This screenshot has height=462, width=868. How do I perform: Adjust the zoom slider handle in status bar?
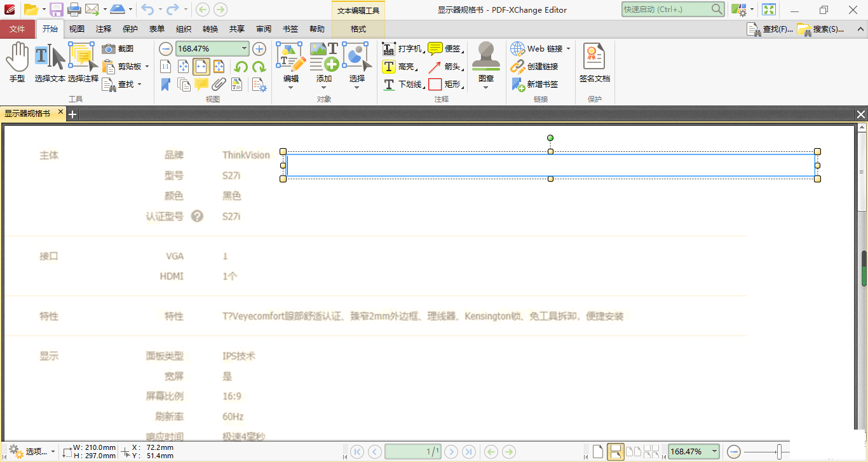(779, 452)
